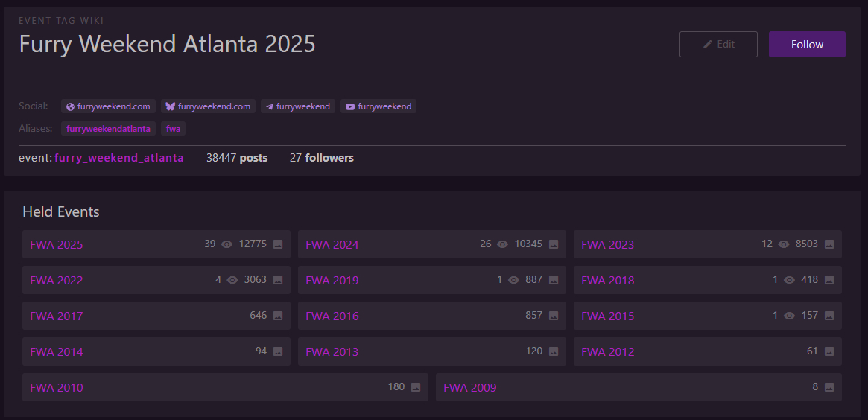Open the FWA 2016 event link
Screen dimensions: 868x420
click(x=332, y=316)
